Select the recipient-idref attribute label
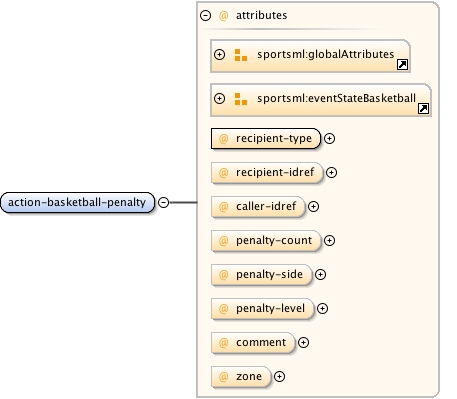This screenshot has width=457, height=399. pyautogui.click(x=275, y=172)
